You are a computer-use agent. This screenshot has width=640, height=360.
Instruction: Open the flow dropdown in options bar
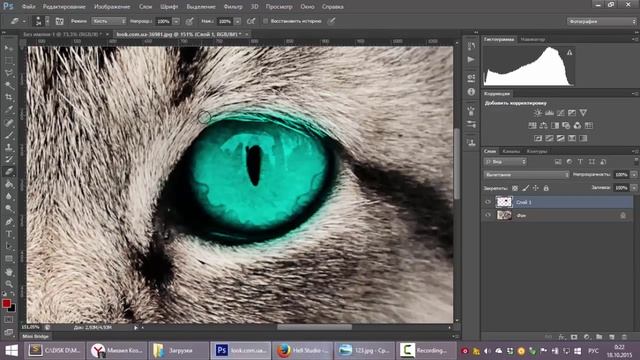(x=238, y=21)
